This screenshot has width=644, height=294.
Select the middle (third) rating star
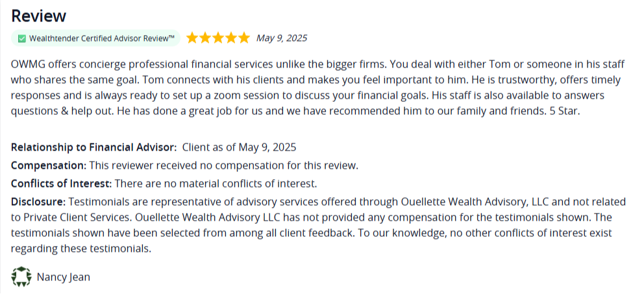218,38
